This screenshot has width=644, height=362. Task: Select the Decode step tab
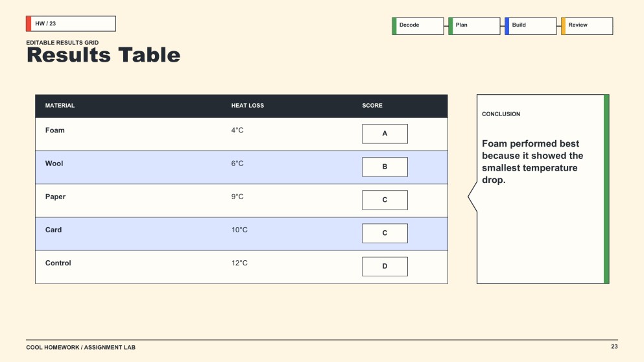pos(418,26)
